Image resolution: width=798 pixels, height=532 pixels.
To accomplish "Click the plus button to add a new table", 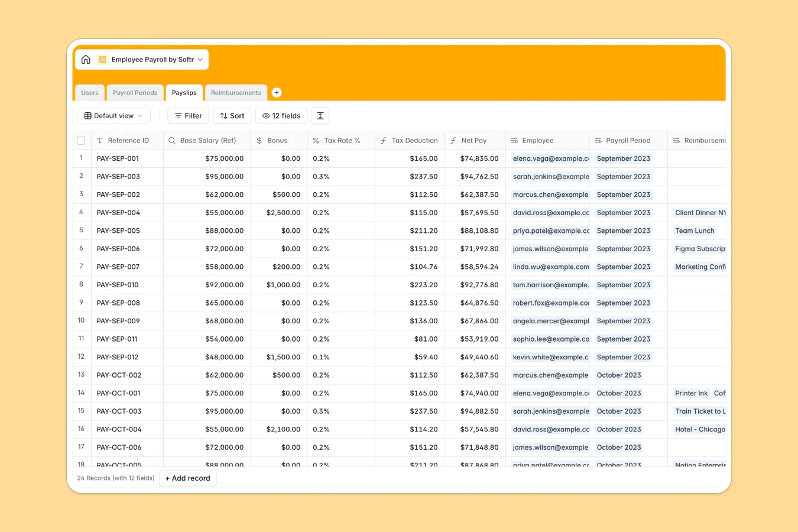I will click(276, 92).
